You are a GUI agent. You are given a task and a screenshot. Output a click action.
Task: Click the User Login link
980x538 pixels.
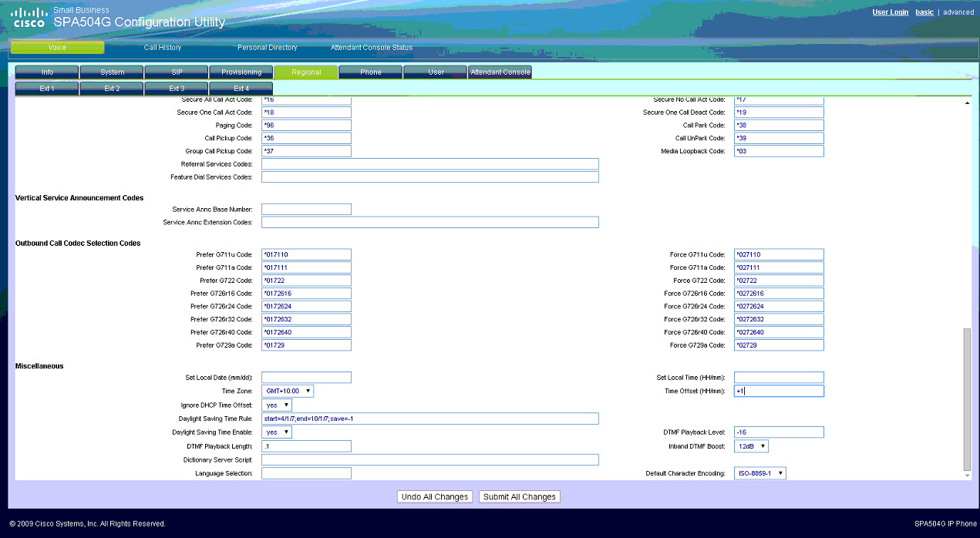click(x=890, y=12)
